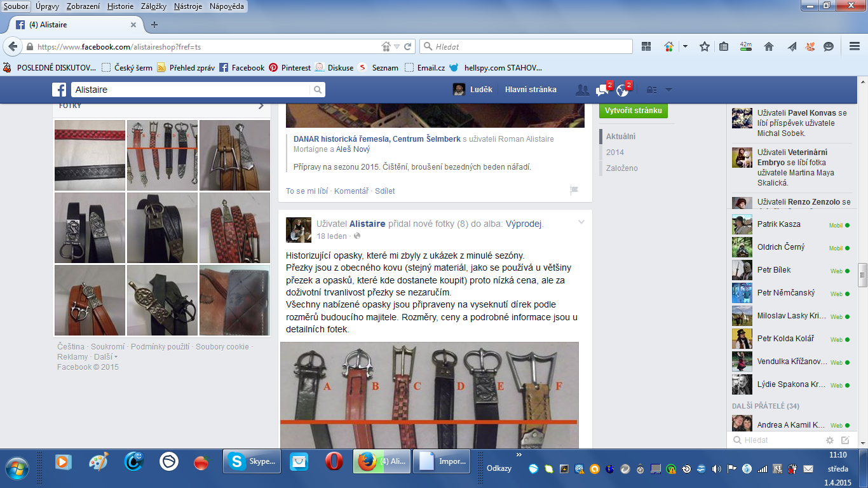Open Facebook friend requests icon
Image resolution: width=868 pixels, height=488 pixels.
click(x=582, y=90)
